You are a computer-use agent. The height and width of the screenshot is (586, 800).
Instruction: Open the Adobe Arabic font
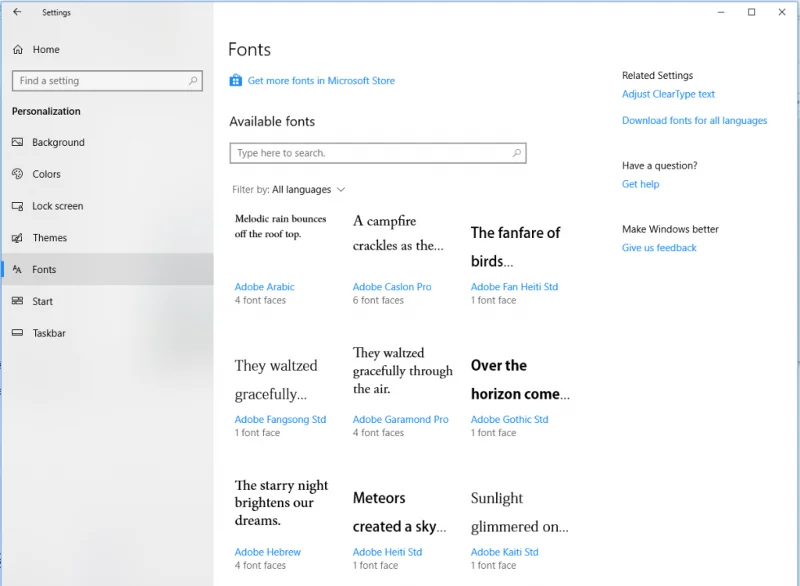coord(264,287)
